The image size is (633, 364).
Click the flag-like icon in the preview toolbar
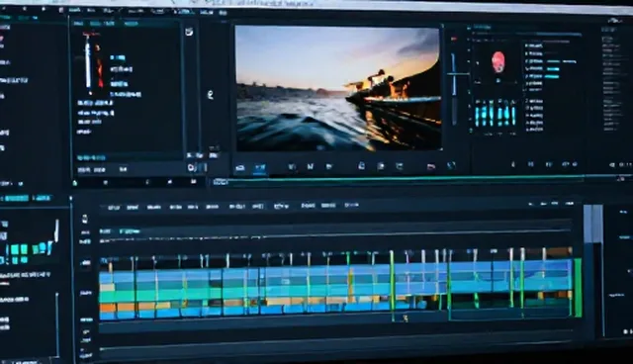click(329, 166)
